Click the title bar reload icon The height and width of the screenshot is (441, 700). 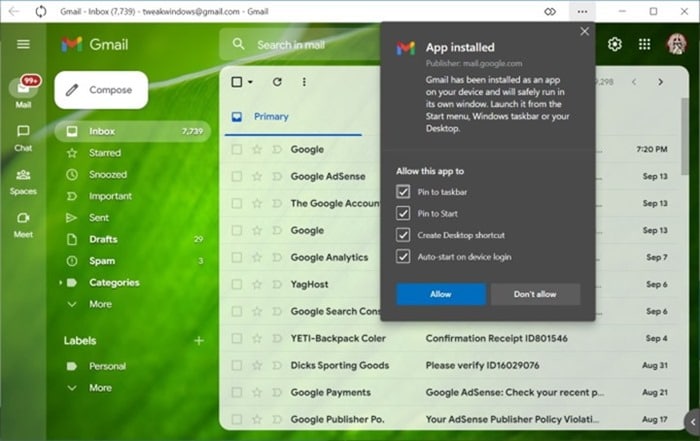(41, 11)
